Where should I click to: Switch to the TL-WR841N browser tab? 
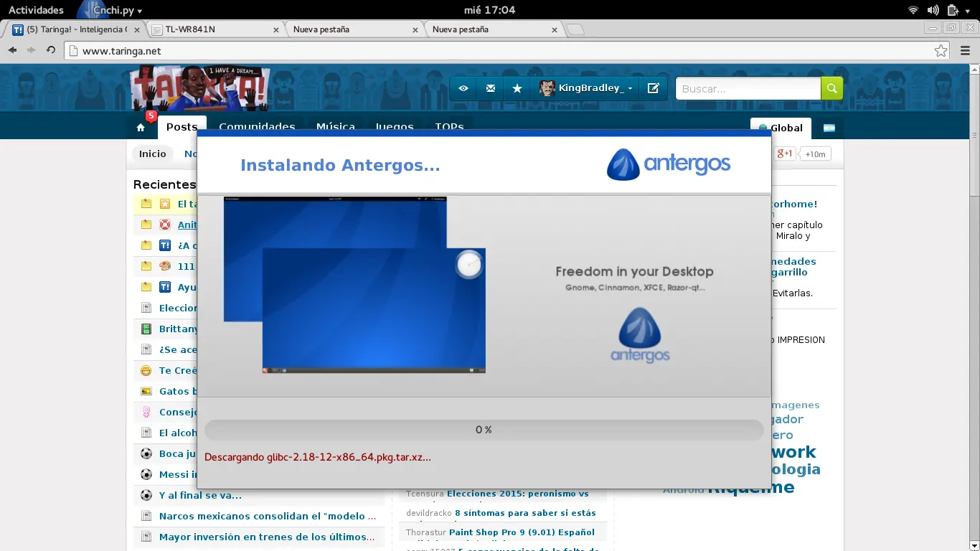click(x=215, y=29)
